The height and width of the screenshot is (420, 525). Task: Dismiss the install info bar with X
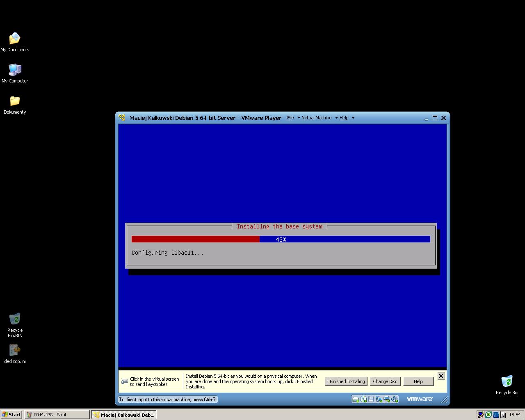[x=441, y=376]
